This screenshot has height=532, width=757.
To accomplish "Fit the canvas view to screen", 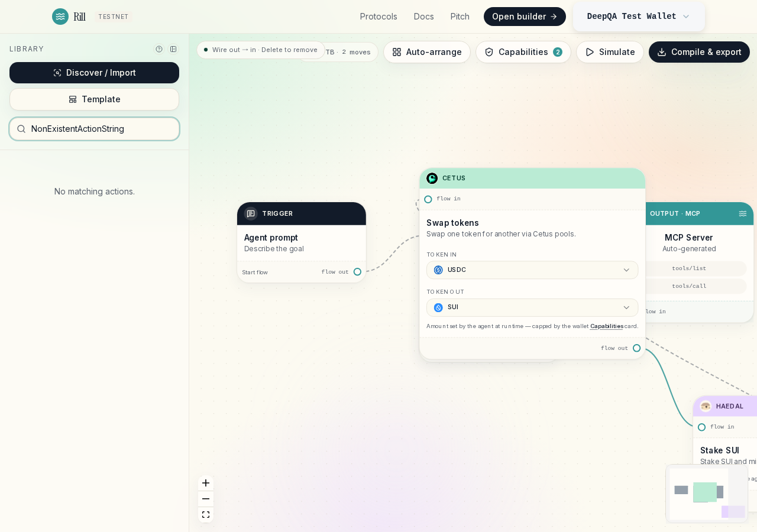I will point(206,515).
